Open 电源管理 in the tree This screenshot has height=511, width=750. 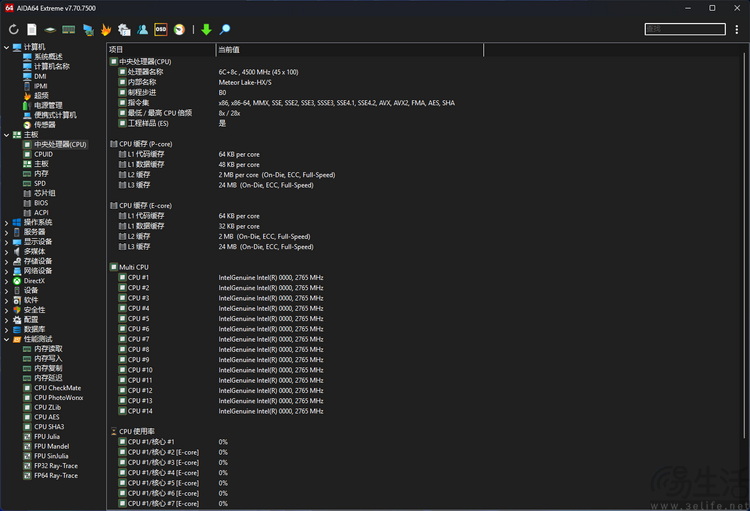[x=48, y=105]
